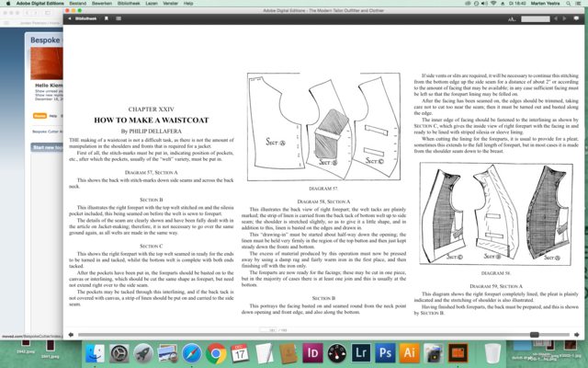Click the page slider handle
Viewport: 588px width, 368px height.
pos(535,335)
